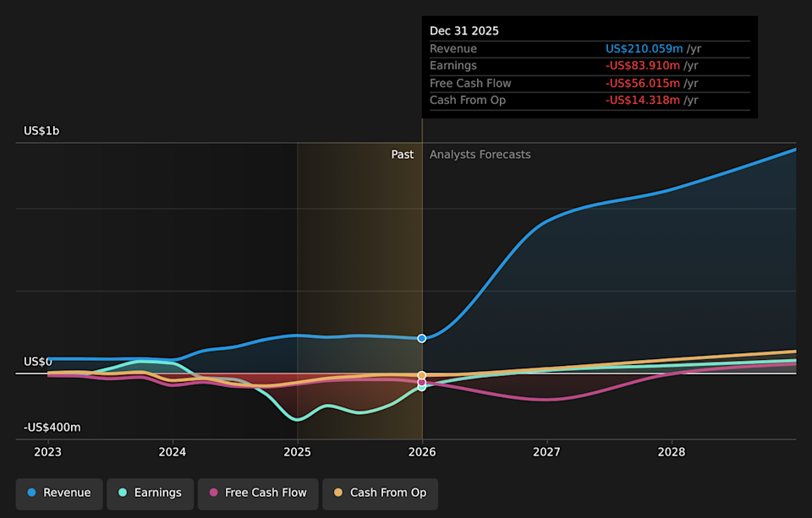Image resolution: width=812 pixels, height=518 pixels.
Task: Click the 2027 x-axis label
Action: click(x=546, y=452)
